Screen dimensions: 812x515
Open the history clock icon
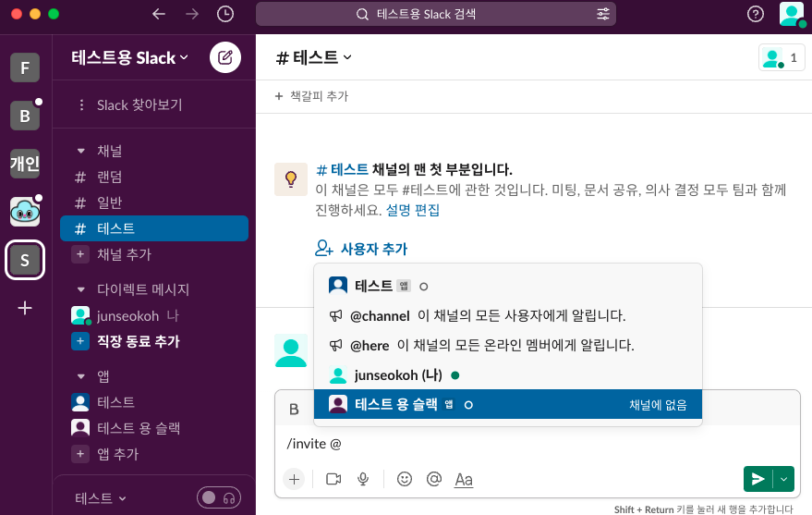pos(225,14)
